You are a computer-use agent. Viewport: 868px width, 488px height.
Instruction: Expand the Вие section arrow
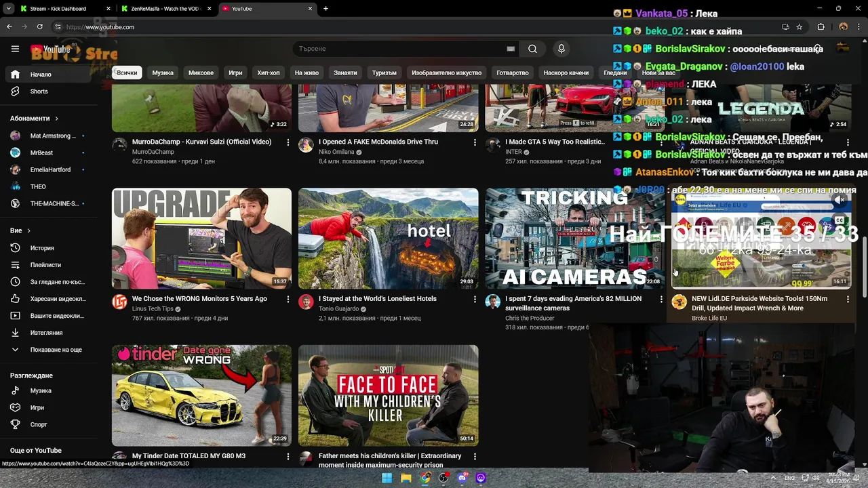pos(28,231)
